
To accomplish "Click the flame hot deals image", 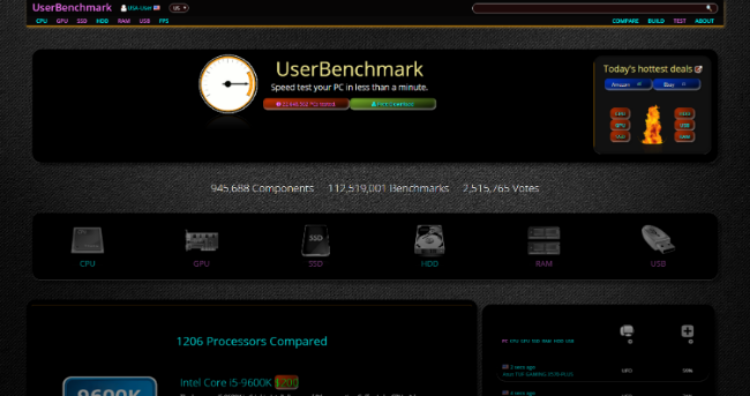I will 651,125.
